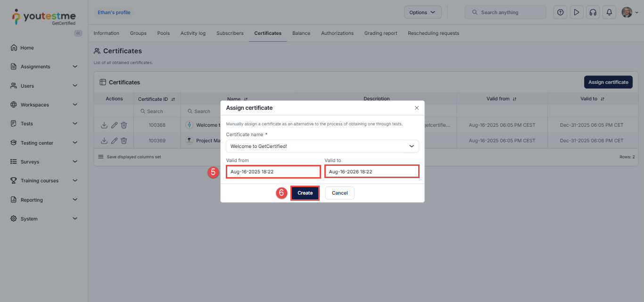Open the Options dropdown menu
Viewport: 644px width, 302px height.
click(x=422, y=12)
